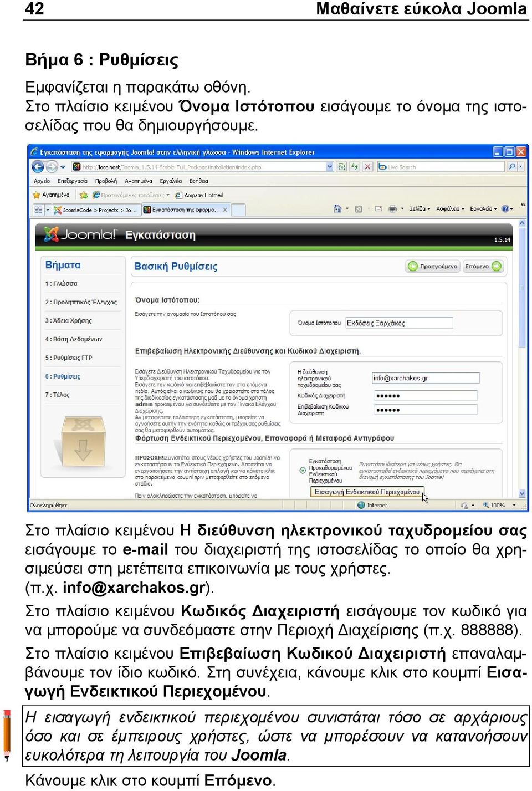Screen dimensions: 532x791
Task: Expand the Home button dropdown arrow
Action: coord(347,209)
